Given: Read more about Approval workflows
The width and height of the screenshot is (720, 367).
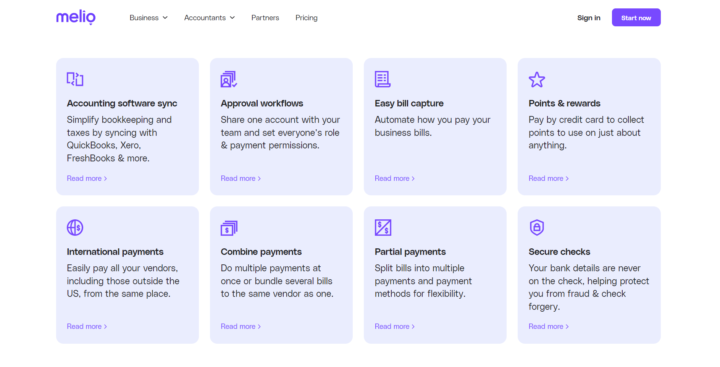Looking at the screenshot, I should pyautogui.click(x=241, y=178).
